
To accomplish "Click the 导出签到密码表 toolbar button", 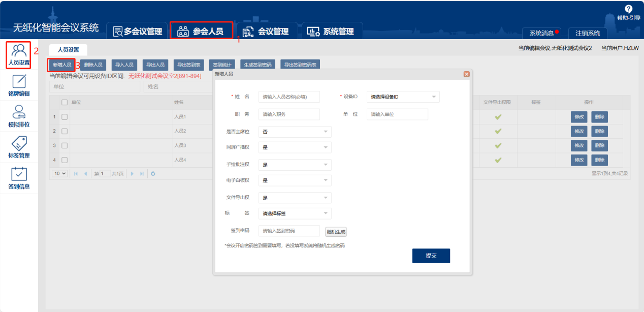I will pyautogui.click(x=300, y=65).
